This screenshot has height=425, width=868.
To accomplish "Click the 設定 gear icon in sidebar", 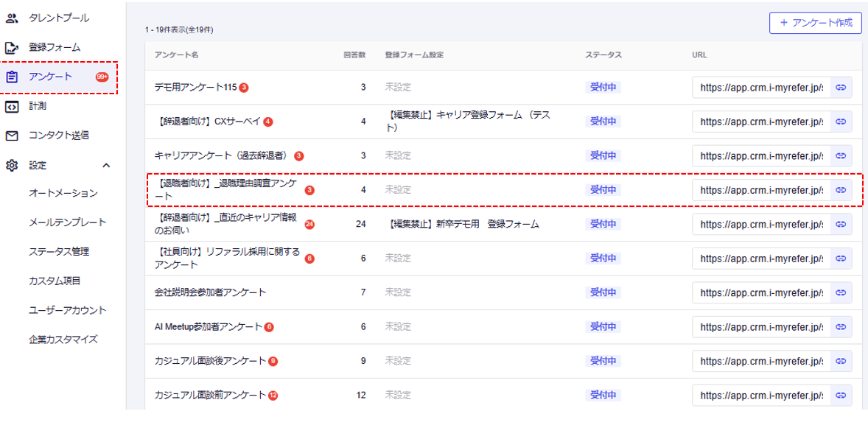I will click(x=12, y=165).
